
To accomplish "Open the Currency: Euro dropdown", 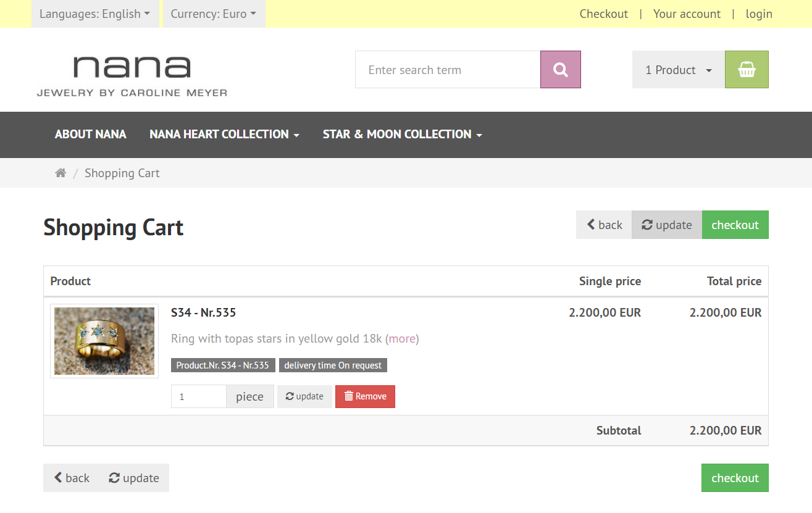I will click(x=214, y=14).
